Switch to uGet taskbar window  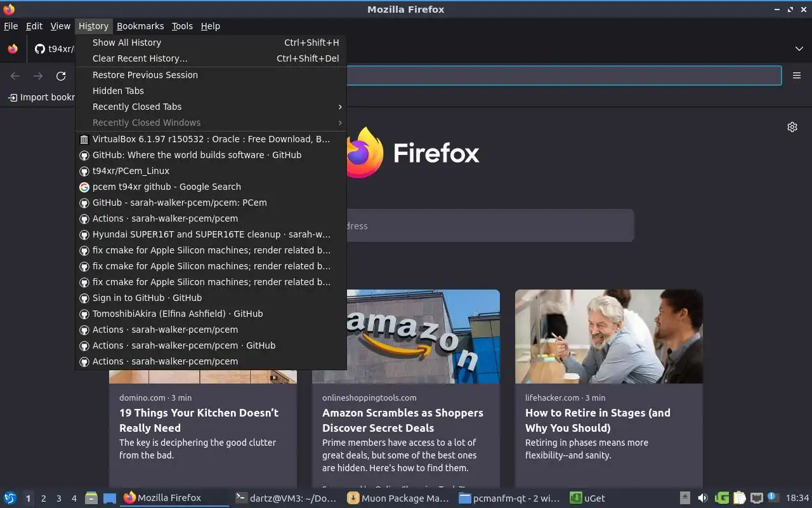pos(622,498)
